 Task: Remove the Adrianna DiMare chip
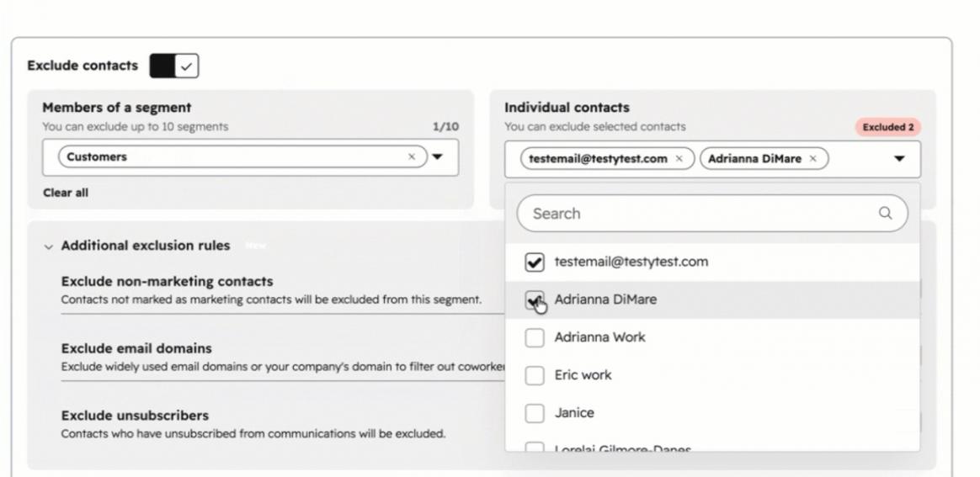(813, 159)
